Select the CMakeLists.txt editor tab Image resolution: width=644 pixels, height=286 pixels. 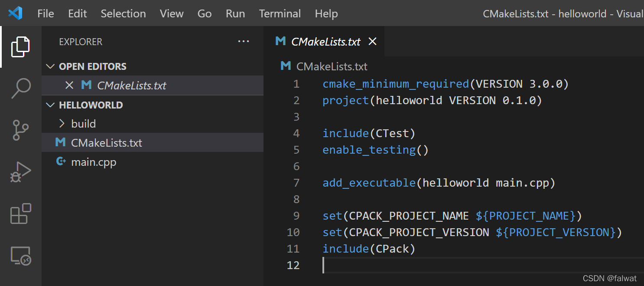pos(325,42)
